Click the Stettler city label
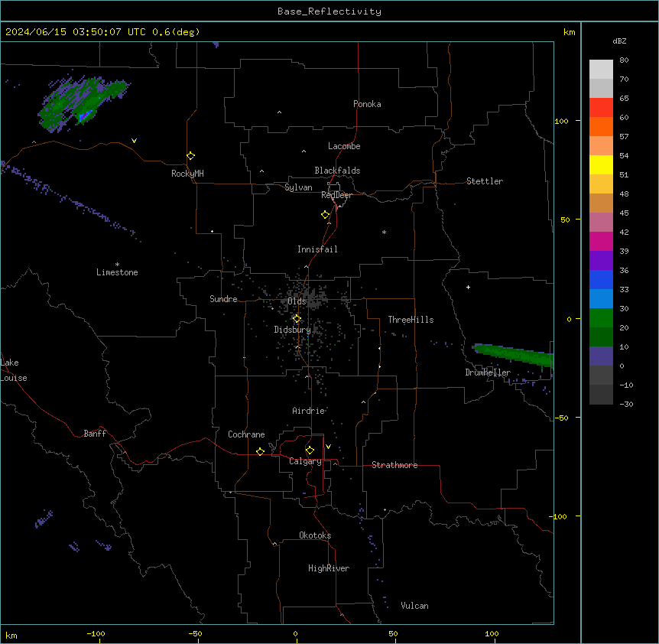 point(485,181)
